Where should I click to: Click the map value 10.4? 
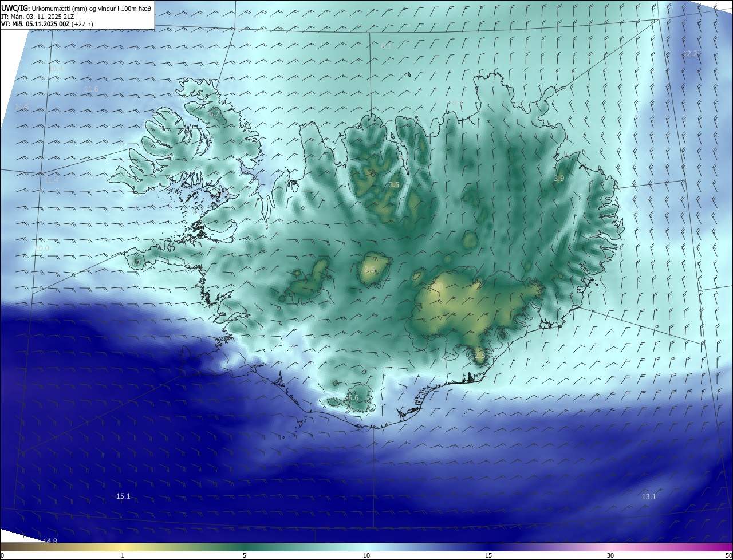[56, 69]
